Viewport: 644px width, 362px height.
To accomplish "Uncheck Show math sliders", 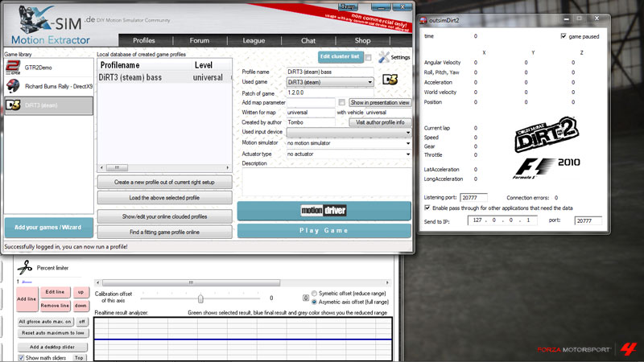I will [x=21, y=357].
